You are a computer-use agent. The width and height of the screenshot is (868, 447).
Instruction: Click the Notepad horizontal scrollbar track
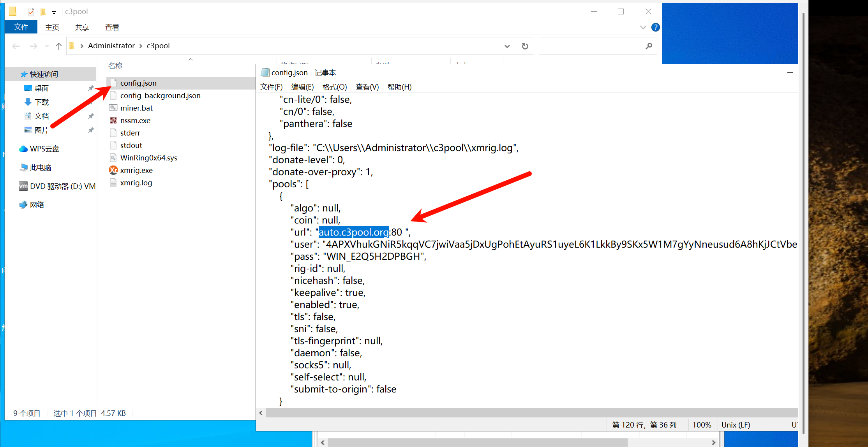pos(530,413)
